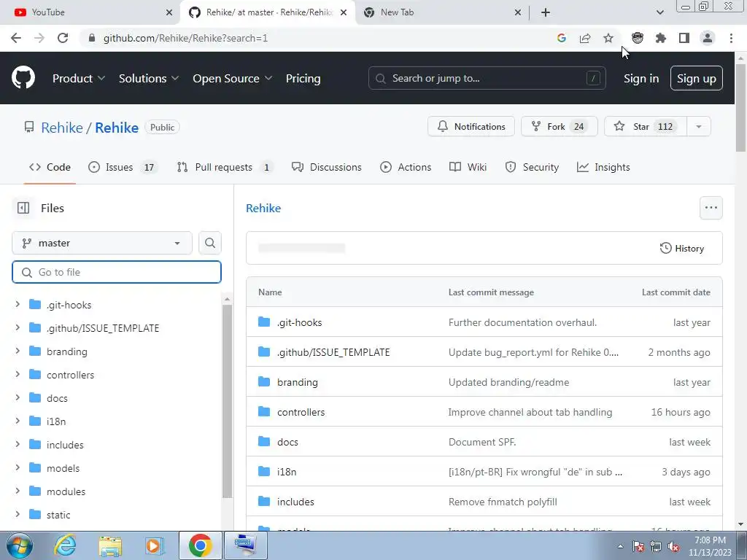Bookmark this page with star icon
This screenshot has height=560, width=747.
click(x=608, y=38)
